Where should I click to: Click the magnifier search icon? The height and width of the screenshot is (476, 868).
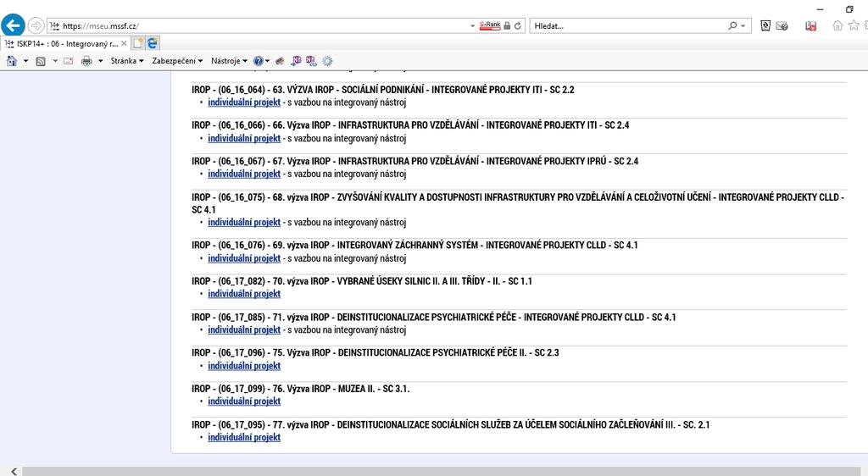732,25
